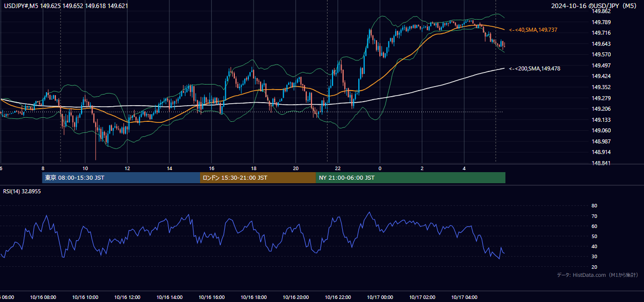The image size is (644, 302).
Task: Click hour label 0 below price chart
Action: [380, 168]
